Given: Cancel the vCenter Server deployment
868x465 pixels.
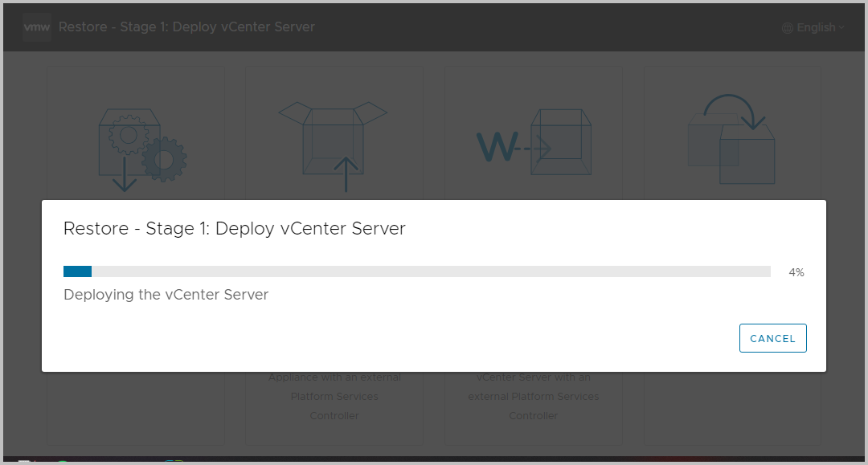Looking at the screenshot, I should [772, 337].
